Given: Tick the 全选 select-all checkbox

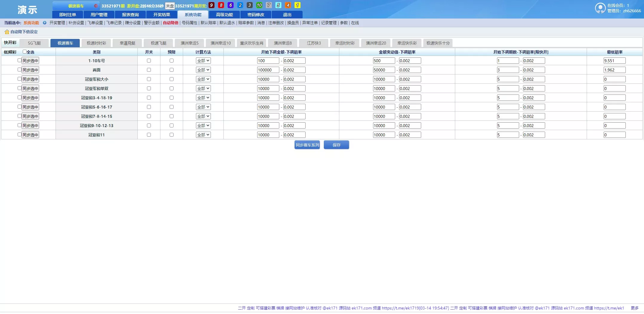Looking at the screenshot, I should tap(24, 52).
